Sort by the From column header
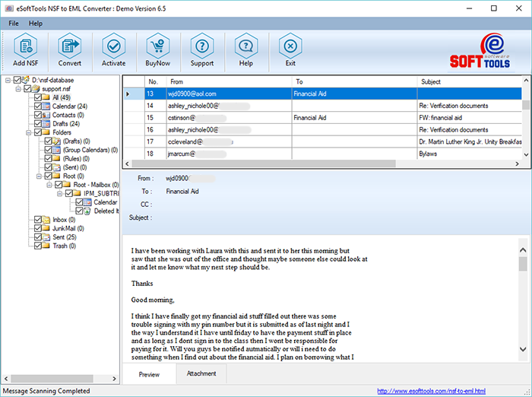The width and height of the screenshot is (532, 397). [229, 82]
